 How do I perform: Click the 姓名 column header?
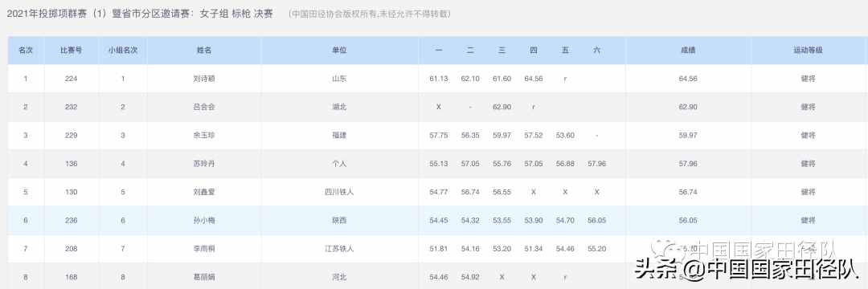click(204, 50)
